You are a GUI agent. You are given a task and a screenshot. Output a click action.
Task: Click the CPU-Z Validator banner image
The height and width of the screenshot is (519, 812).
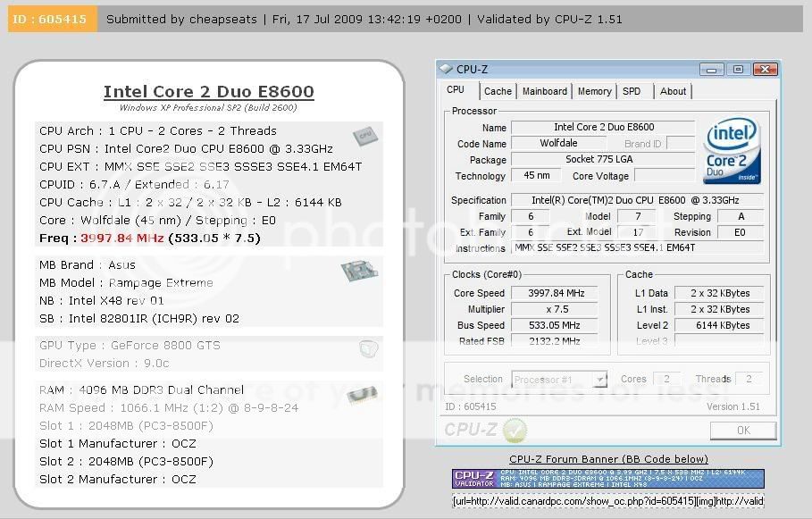click(608, 479)
